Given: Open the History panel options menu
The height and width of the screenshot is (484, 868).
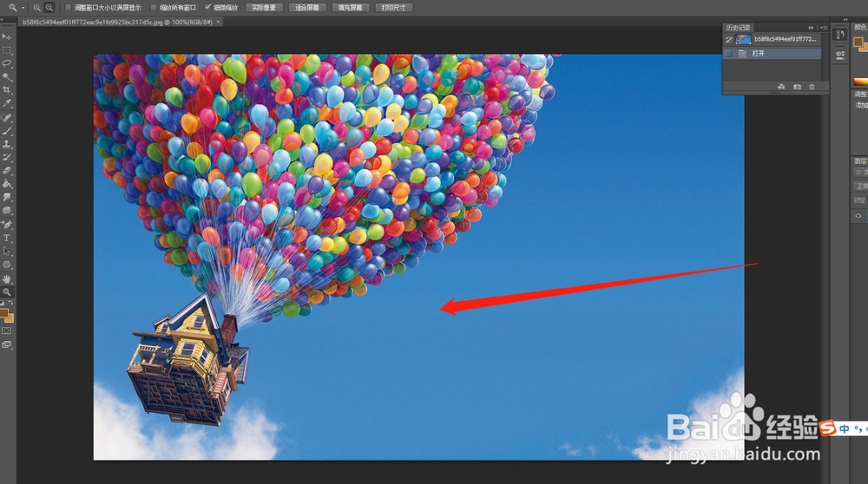Looking at the screenshot, I should (x=824, y=27).
